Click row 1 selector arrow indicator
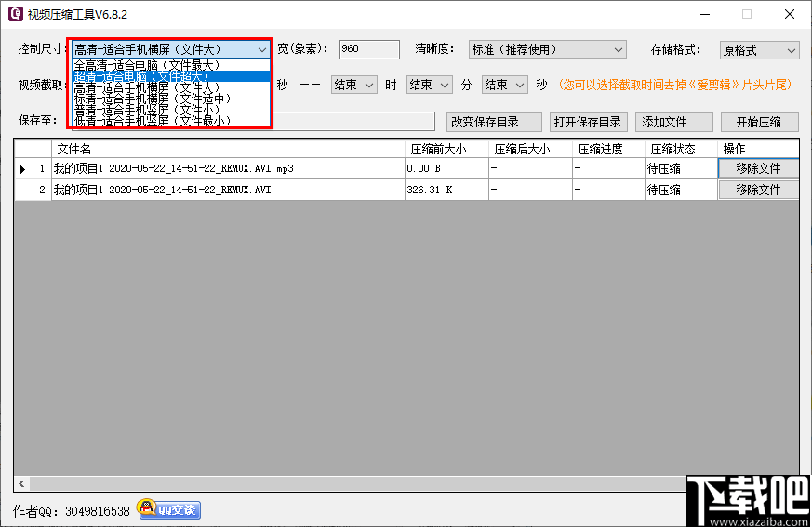Screen dimensions: 812x527 pos(22,169)
